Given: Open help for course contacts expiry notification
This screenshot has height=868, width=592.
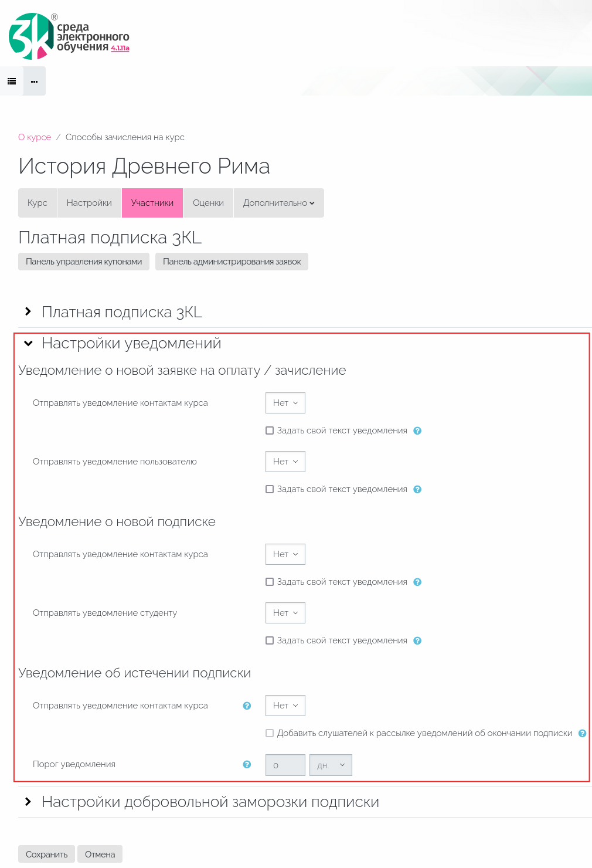Looking at the screenshot, I should (247, 706).
